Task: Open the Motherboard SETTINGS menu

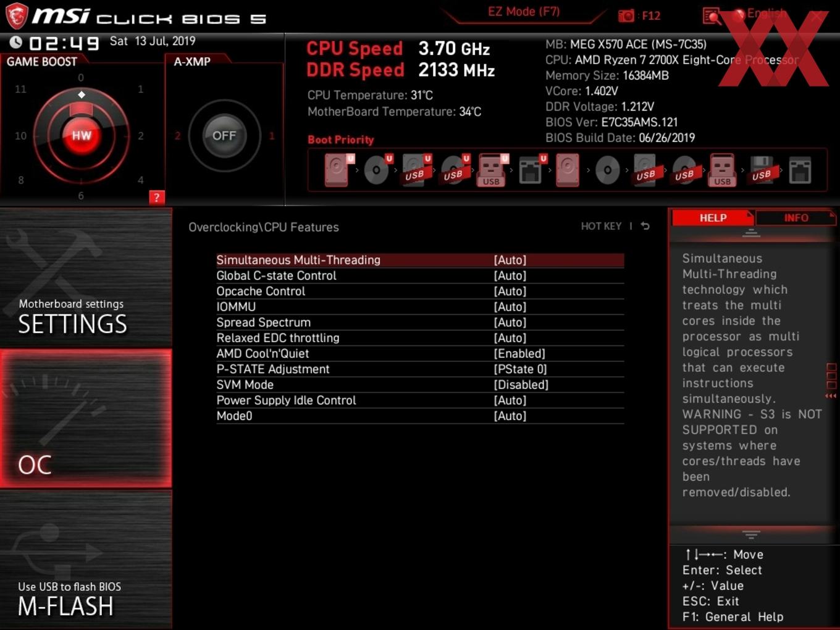Action: tap(86, 279)
